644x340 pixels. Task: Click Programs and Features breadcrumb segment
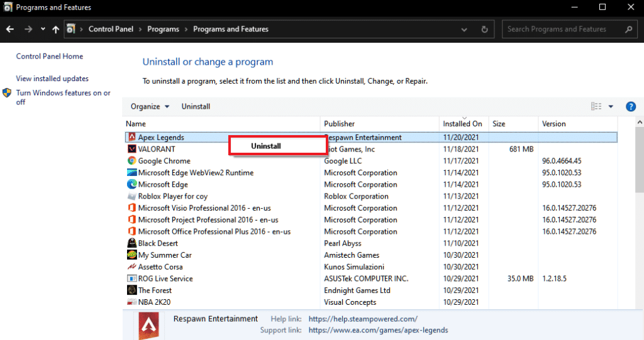[231, 29]
